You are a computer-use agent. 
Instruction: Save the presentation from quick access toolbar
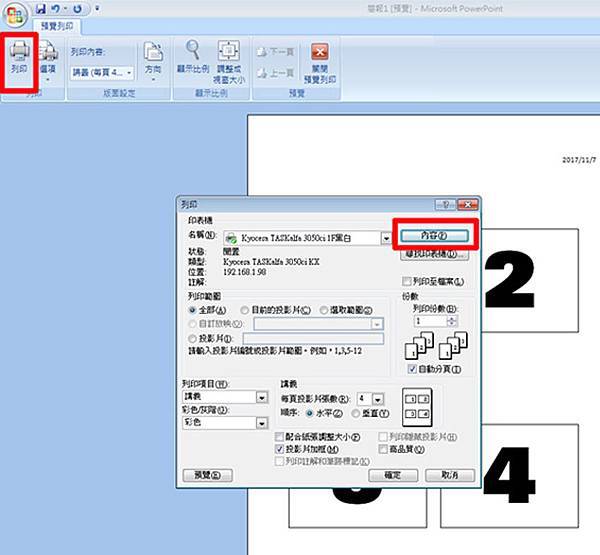(41, 9)
